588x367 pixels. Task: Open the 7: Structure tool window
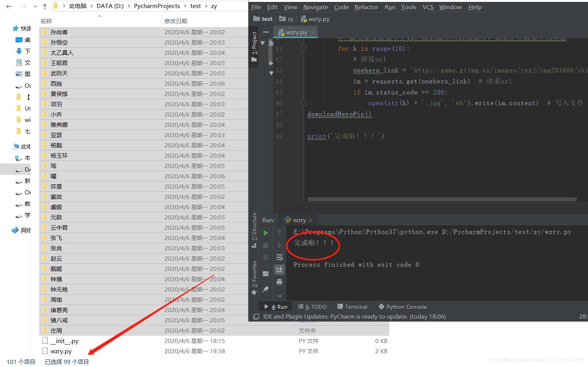pos(254,231)
